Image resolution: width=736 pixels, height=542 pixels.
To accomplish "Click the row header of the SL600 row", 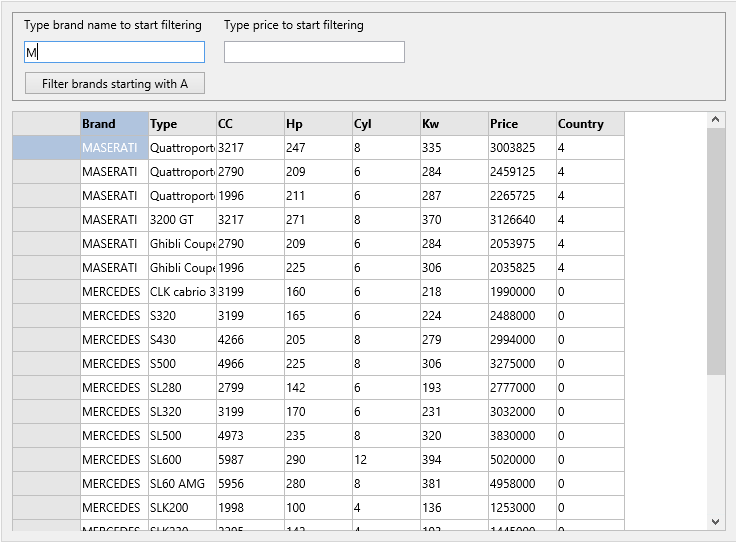I will [46, 459].
